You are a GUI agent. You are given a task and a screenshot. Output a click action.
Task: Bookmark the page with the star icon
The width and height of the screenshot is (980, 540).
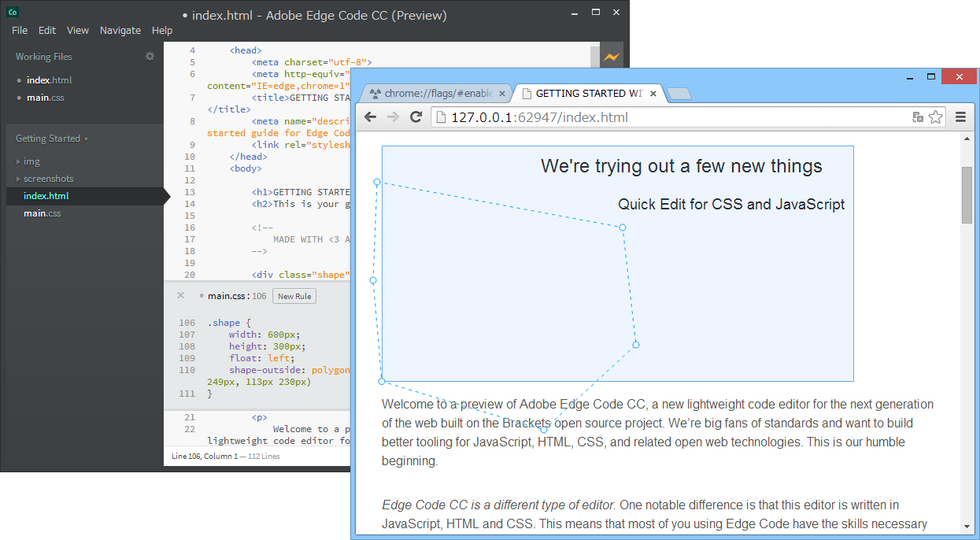935,117
